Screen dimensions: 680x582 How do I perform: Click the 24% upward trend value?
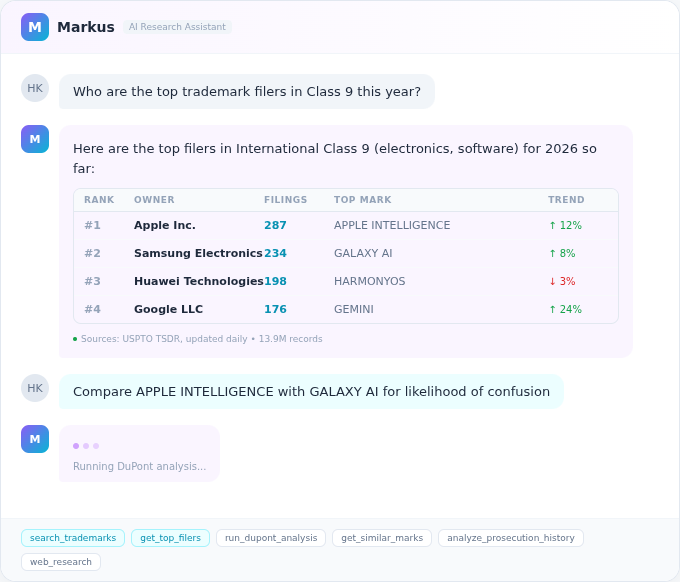click(x=566, y=309)
